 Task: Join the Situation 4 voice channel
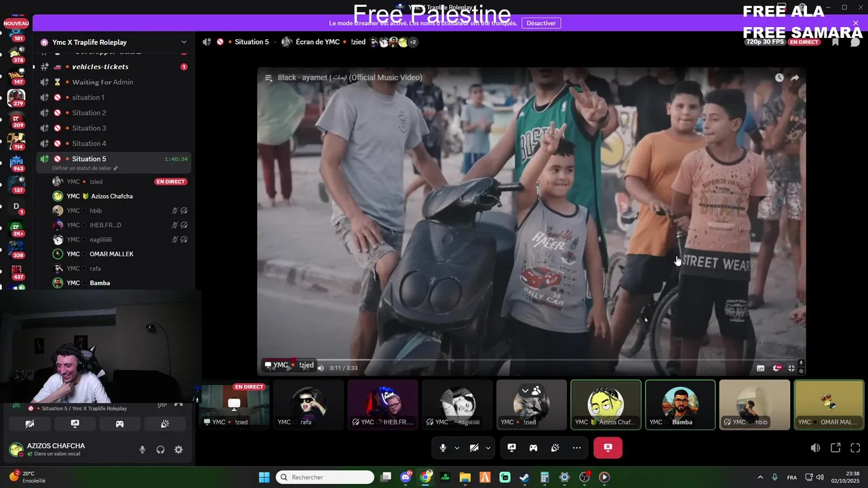(x=114, y=144)
